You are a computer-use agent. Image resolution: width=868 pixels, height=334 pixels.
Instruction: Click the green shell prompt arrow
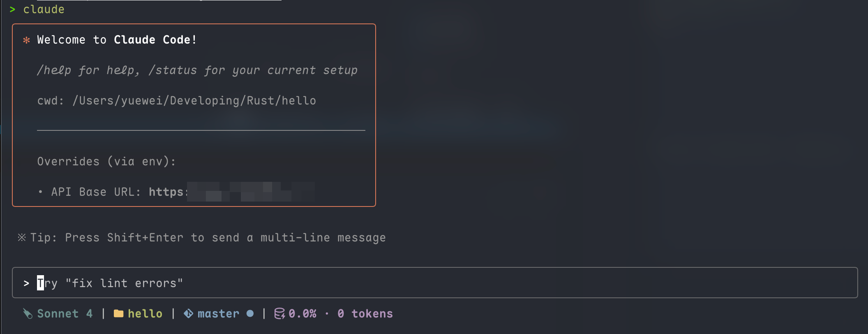12,9
